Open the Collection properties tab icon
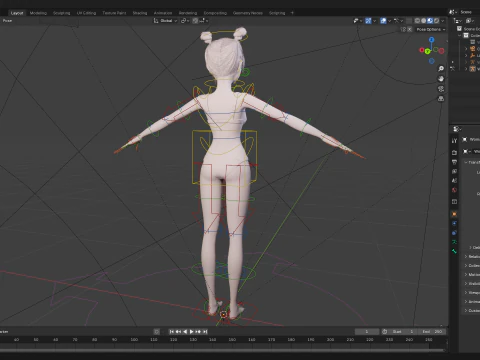The height and width of the screenshot is (360, 480). coord(454,202)
